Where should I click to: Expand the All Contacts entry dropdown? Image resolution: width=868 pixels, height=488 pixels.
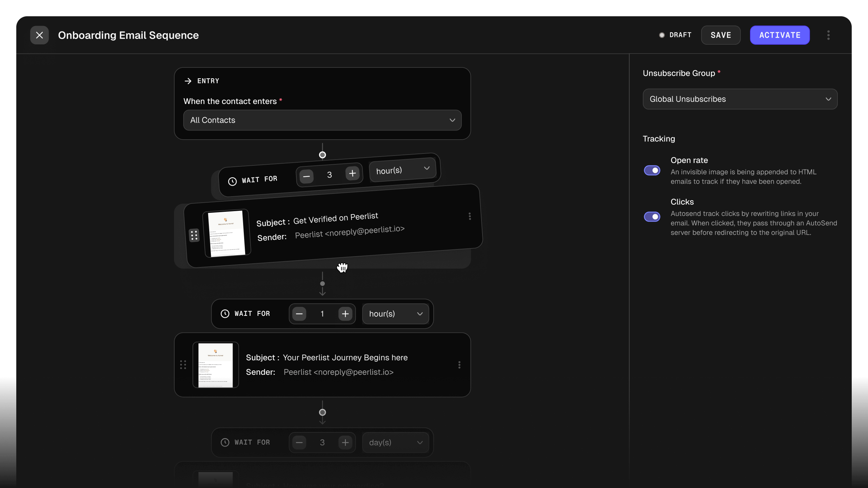click(322, 120)
